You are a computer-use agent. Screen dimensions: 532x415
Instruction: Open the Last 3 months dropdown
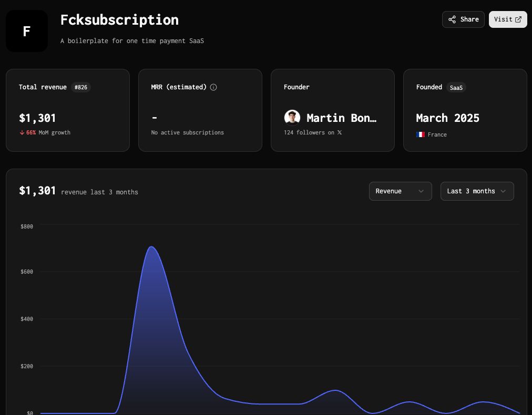point(477,191)
